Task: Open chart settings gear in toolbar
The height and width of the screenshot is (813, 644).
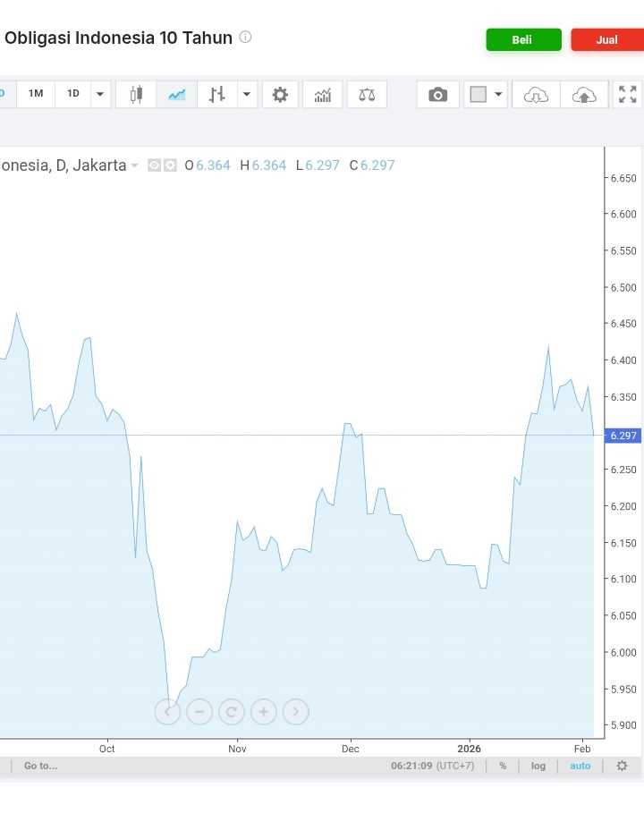Action: [x=280, y=95]
